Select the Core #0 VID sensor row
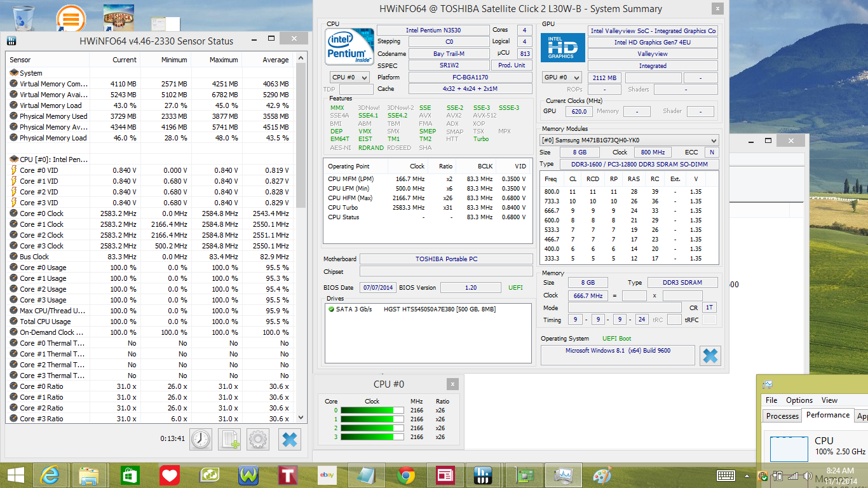The height and width of the screenshot is (488, 868). (x=150, y=170)
